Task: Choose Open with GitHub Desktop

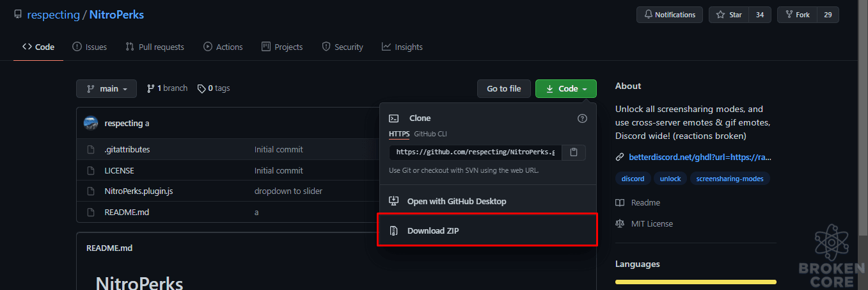Action: point(487,201)
